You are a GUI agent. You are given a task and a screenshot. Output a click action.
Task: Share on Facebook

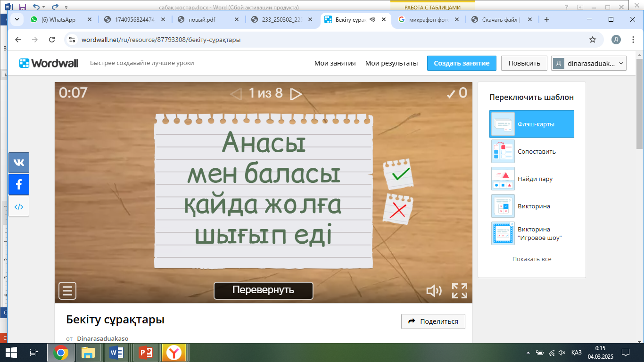[x=19, y=184]
